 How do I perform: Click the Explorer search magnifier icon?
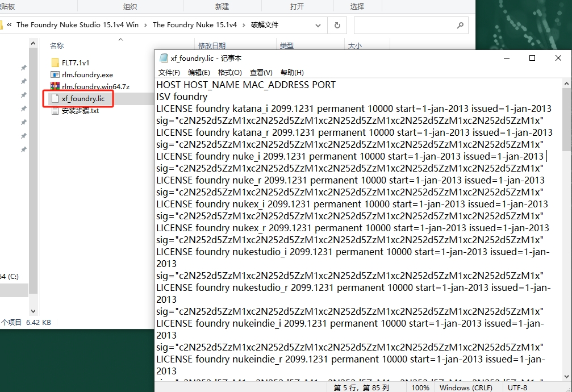(x=460, y=25)
